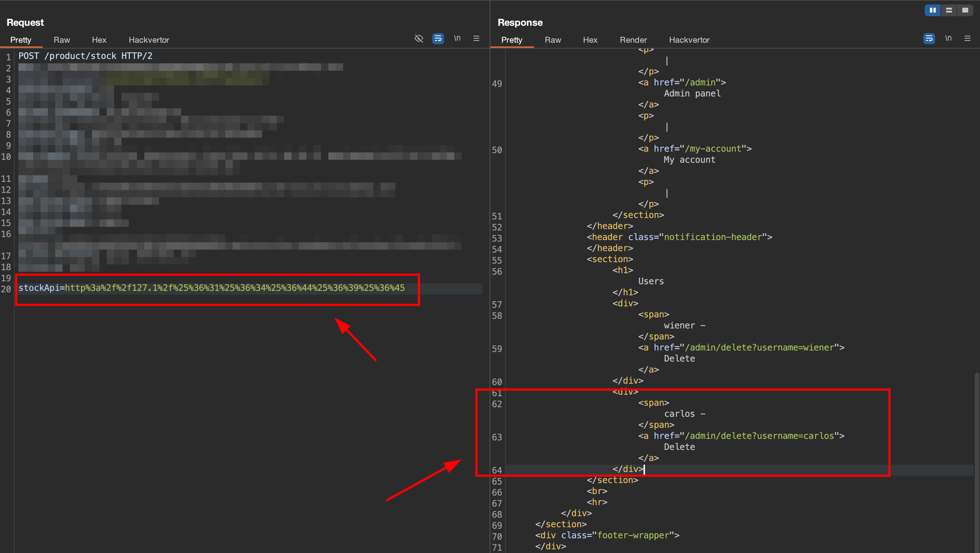Toggle hidden request message parts (crossed-eye icon)
Screen dimensions: 980x553
419,38
